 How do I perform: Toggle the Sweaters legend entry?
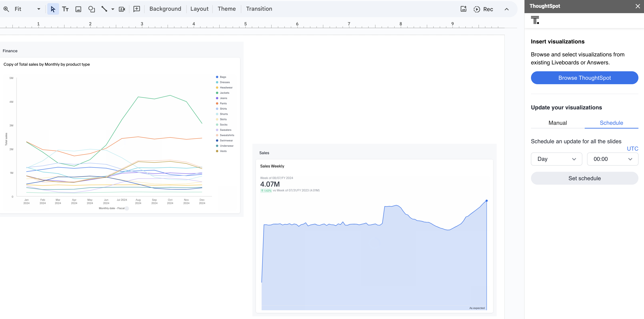click(x=224, y=130)
